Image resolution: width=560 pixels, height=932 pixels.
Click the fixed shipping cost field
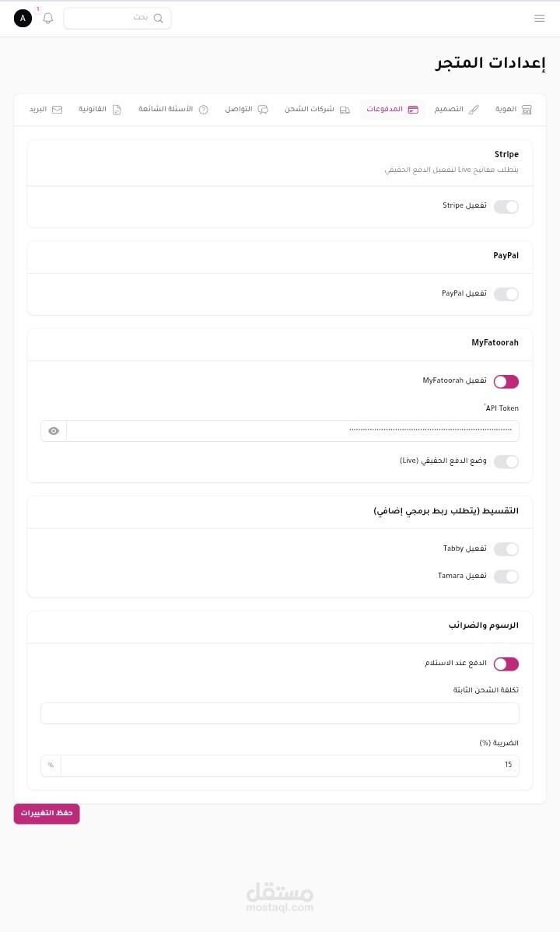[280, 713]
